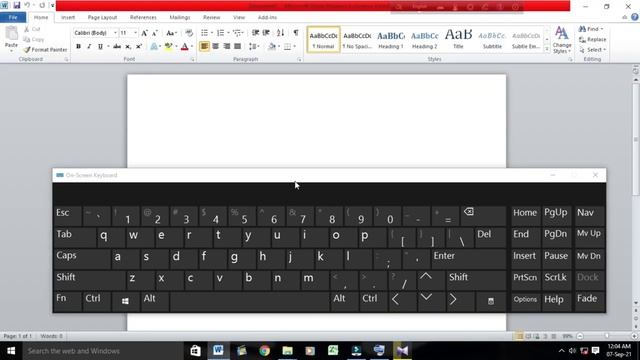Apply the Heading 1 style
The image size is (640, 360).
(391, 40)
